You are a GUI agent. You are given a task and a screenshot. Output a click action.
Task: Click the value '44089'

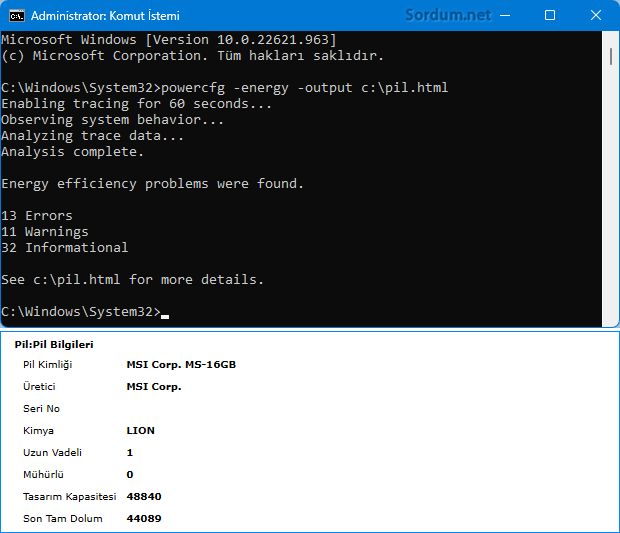click(144, 518)
